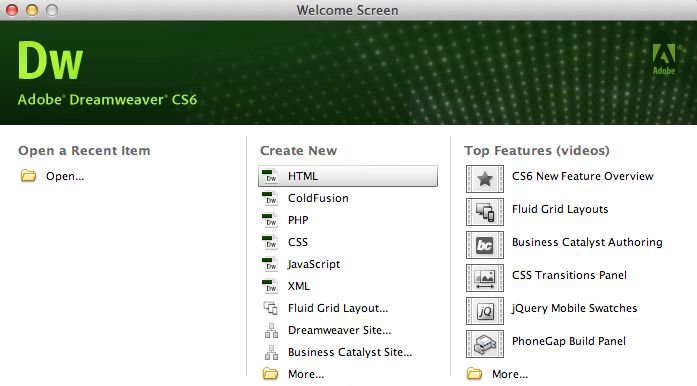697x386 pixels.
Task: Create a new HTML document
Action: [348, 176]
